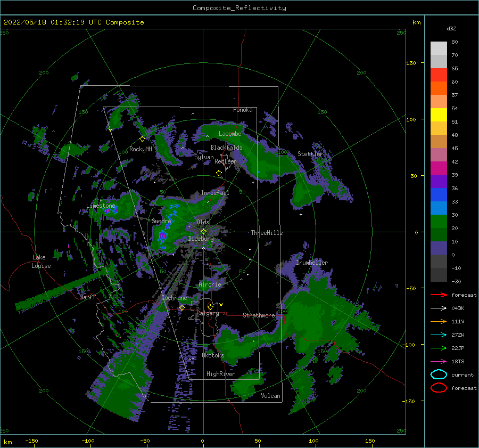The width and height of the screenshot is (479, 448).
Task: Click the orange 111V arrow icon
Action: [x=439, y=321]
